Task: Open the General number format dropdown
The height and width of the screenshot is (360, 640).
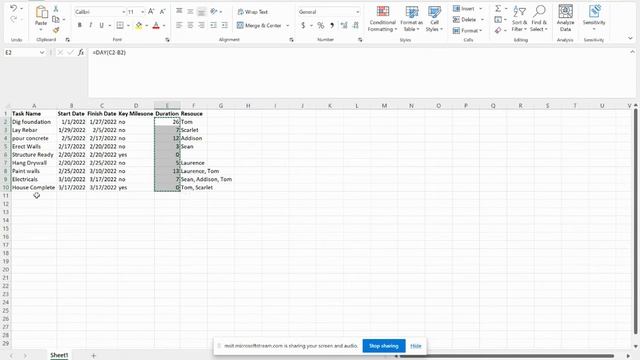Action: click(358, 12)
